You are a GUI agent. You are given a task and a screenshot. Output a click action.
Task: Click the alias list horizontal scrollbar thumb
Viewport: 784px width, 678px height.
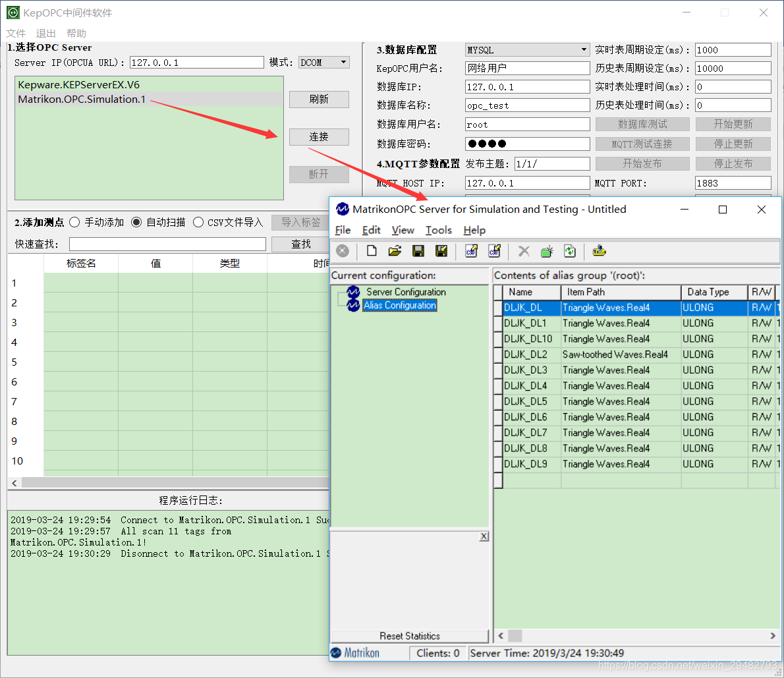[515, 636]
